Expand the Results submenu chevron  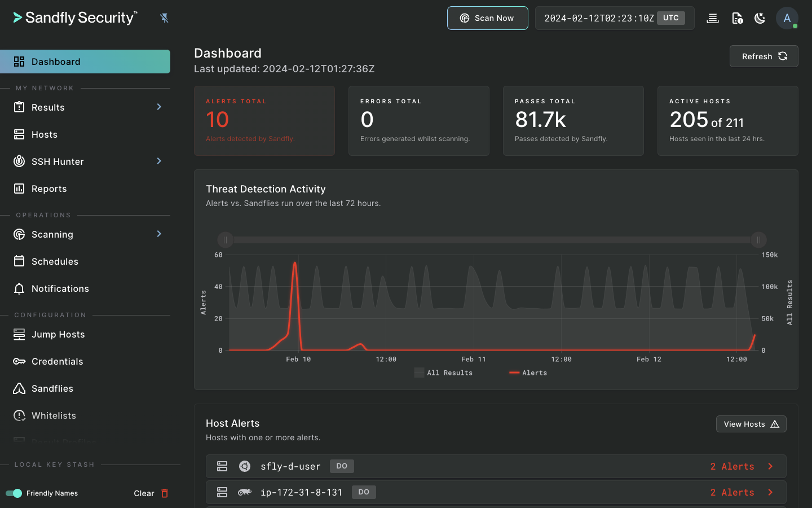tap(159, 107)
